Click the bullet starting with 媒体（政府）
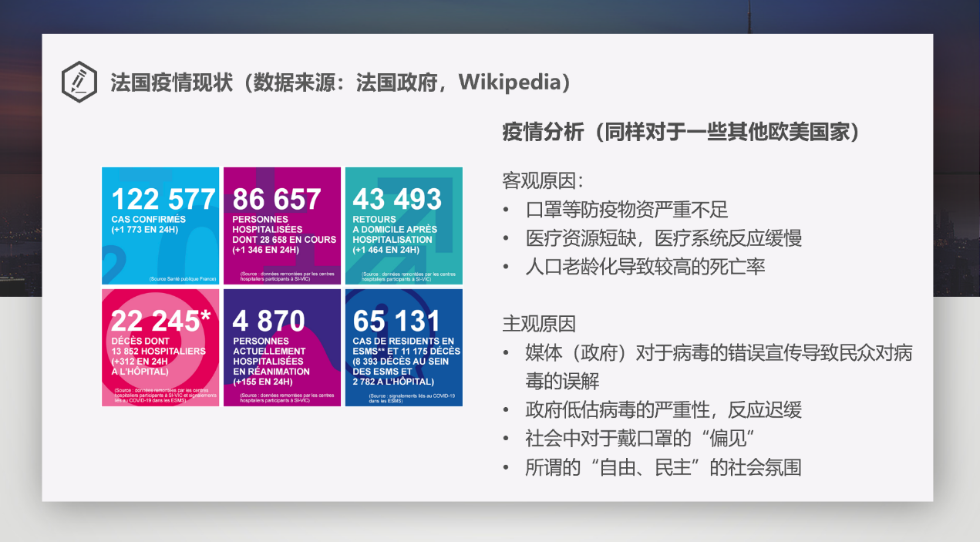 pyautogui.click(x=719, y=353)
